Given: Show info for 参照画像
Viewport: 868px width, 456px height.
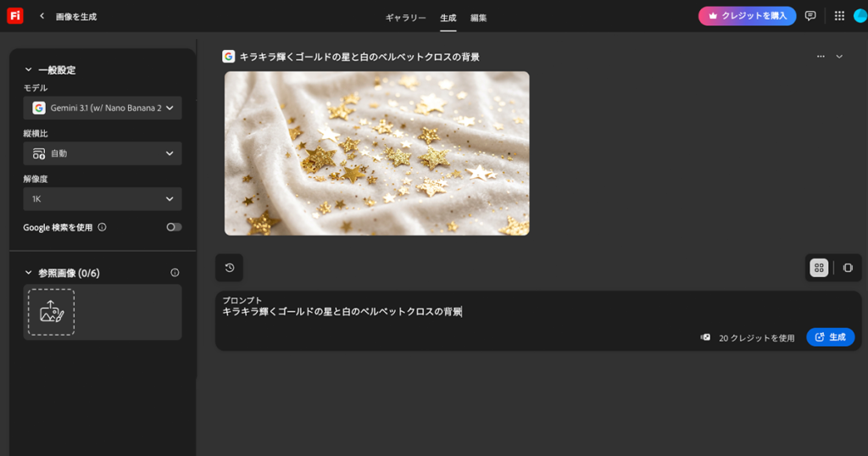Looking at the screenshot, I should [x=175, y=272].
